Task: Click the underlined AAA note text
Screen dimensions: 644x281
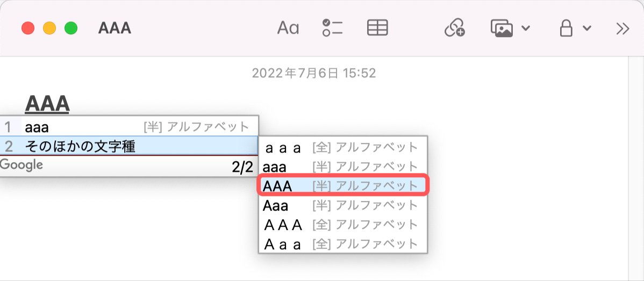Action: [47, 103]
